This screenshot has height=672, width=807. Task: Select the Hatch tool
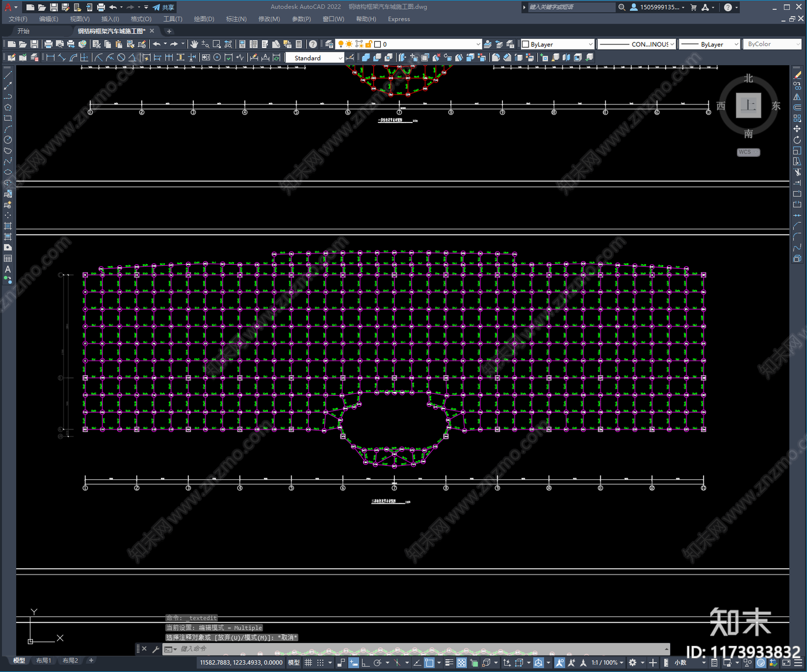tap(8, 226)
